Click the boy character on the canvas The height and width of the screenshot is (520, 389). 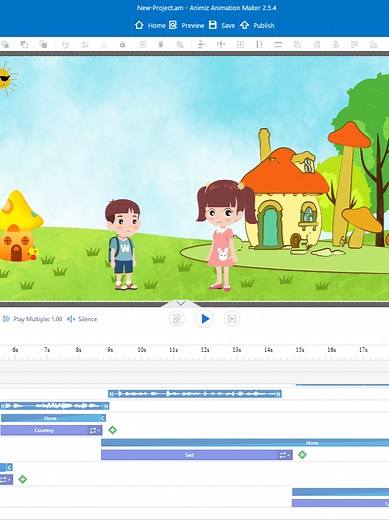(123, 244)
